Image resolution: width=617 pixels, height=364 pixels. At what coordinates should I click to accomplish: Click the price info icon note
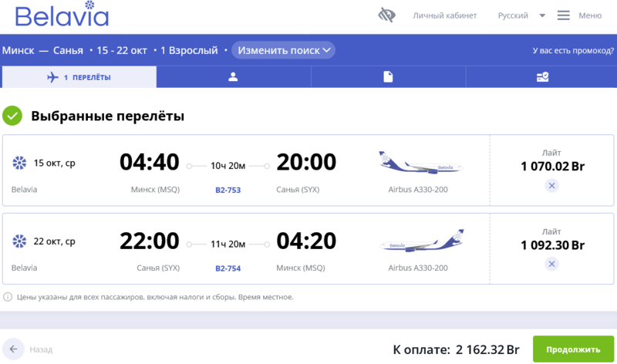(8, 297)
